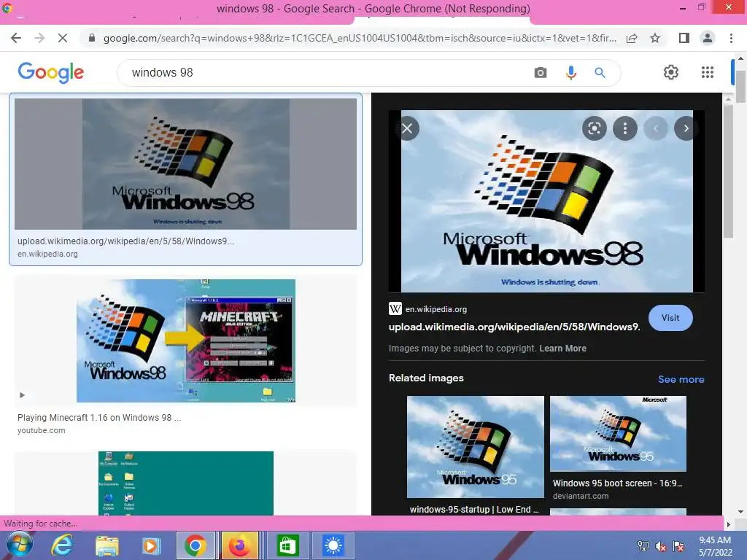Click the browser forward arrow

click(x=39, y=38)
